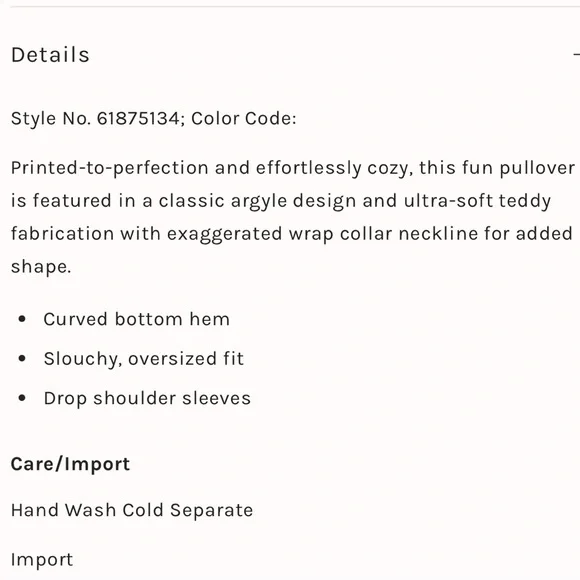This screenshot has width=580, height=580.
Task: Click the Details section heading
Action: (x=50, y=55)
